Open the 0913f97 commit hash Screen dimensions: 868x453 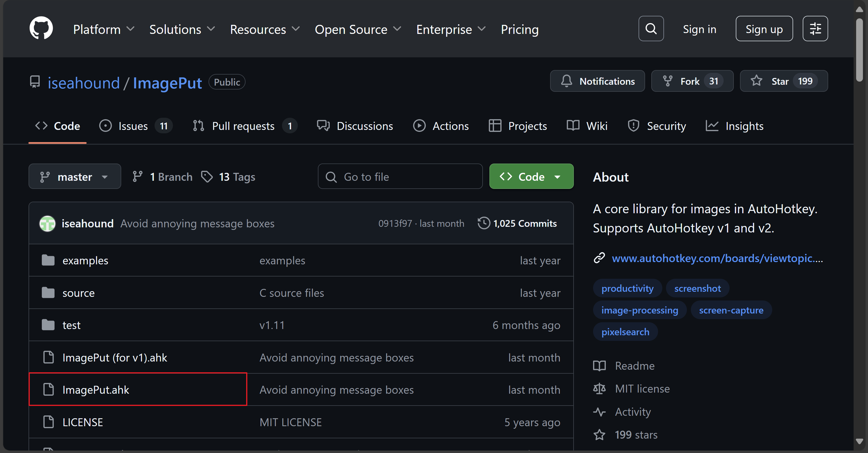(x=395, y=223)
